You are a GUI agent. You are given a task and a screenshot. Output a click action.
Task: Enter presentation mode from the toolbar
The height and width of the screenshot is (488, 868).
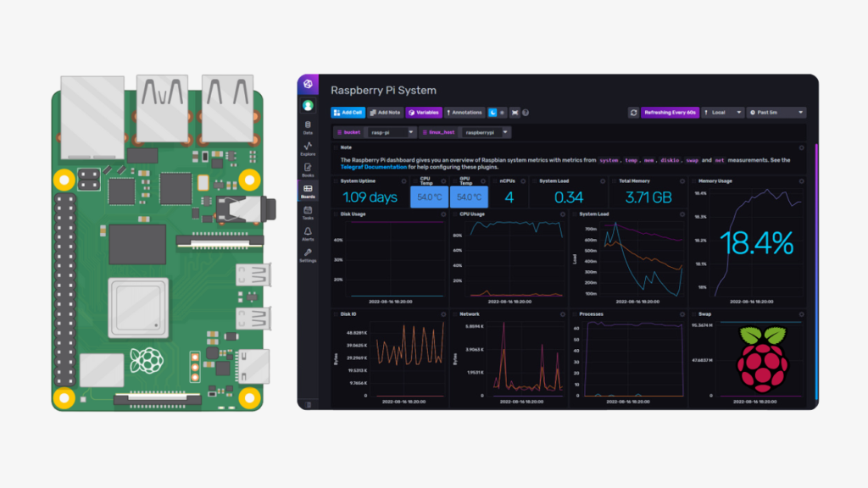pos(515,112)
